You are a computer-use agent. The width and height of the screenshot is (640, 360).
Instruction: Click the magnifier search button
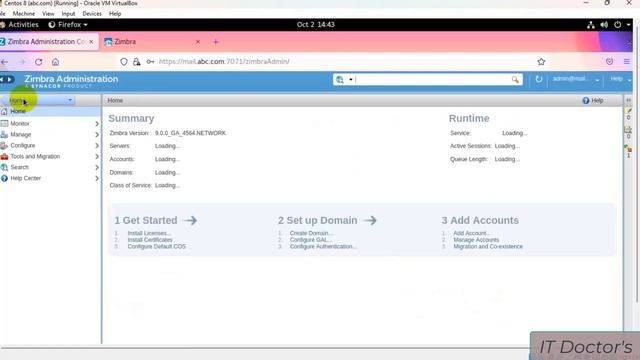(515, 80)
